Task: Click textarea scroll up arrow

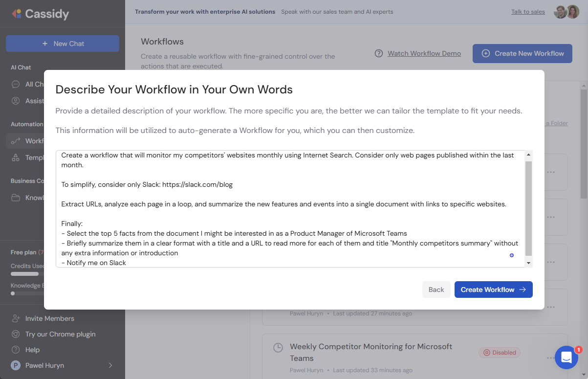Action: point(528,155)
